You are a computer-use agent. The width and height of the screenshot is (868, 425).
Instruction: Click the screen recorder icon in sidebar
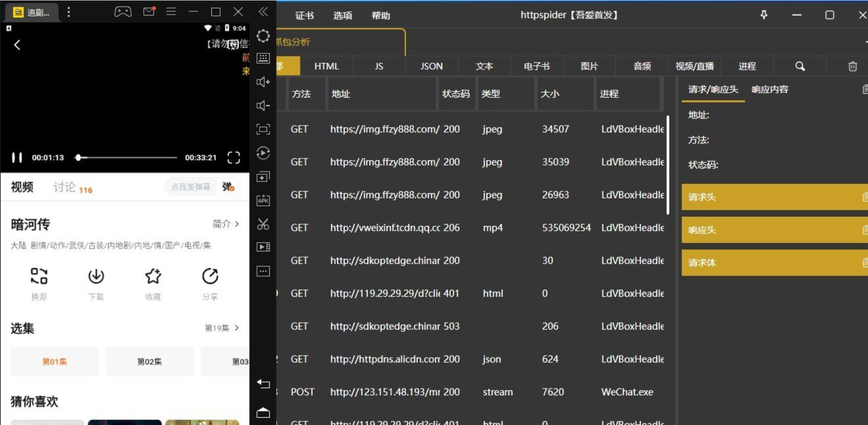point(263,247)
